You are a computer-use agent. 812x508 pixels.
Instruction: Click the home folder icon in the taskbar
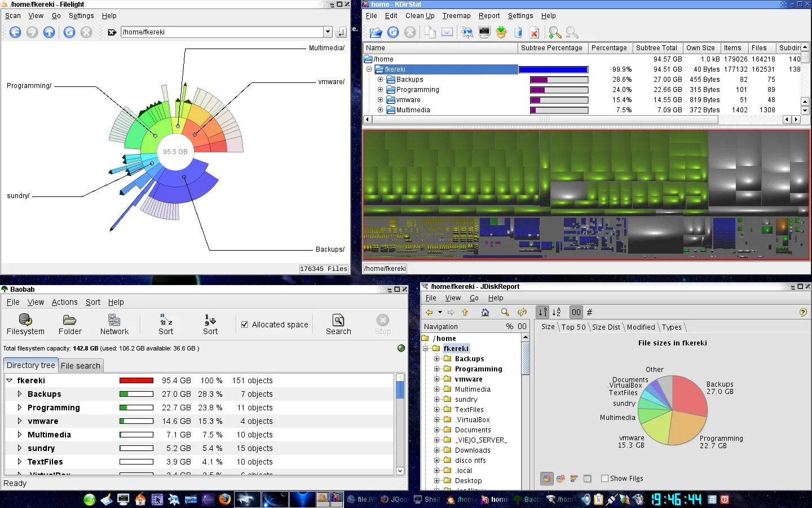point(140,500)
